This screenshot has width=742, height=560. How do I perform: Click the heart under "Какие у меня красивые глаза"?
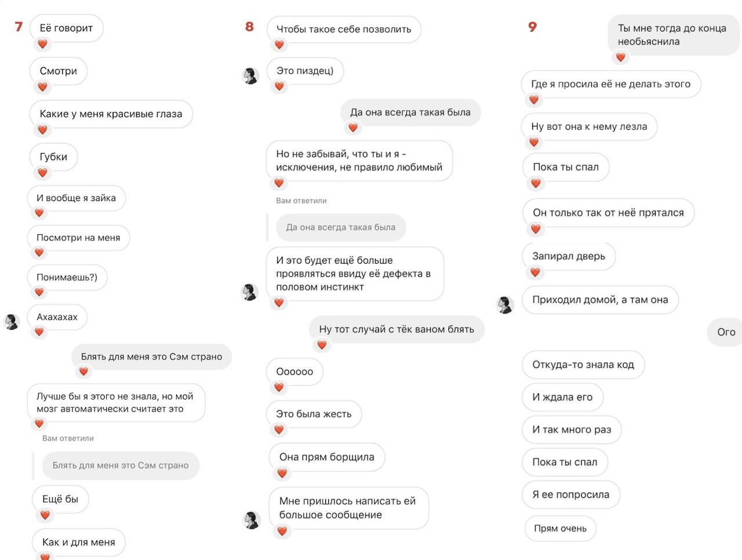pos(42,130)
